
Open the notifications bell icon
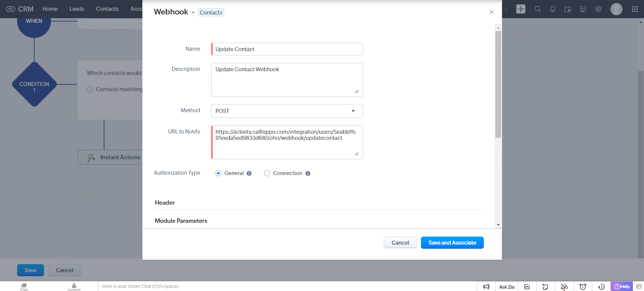[553, 9]
